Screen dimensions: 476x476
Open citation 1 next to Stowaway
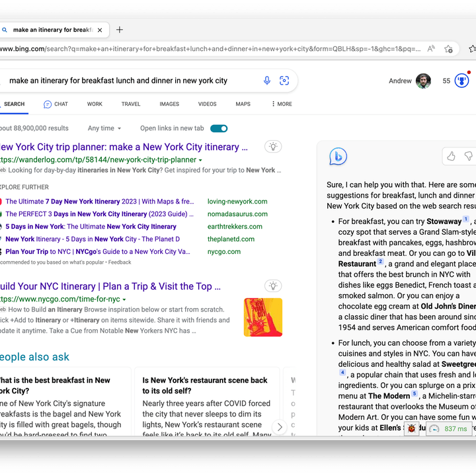pos(465,219)
